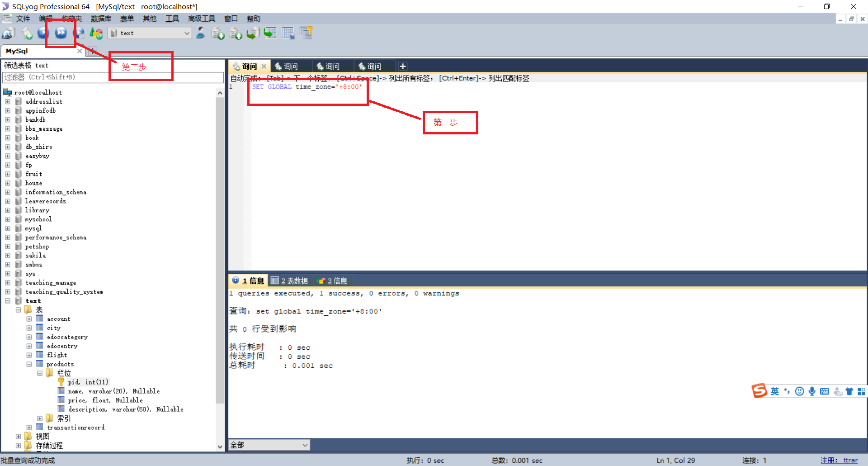868x466 pixels.
Task: Click the document system menu icon beside 文件
Action: (x=7, y=19)
